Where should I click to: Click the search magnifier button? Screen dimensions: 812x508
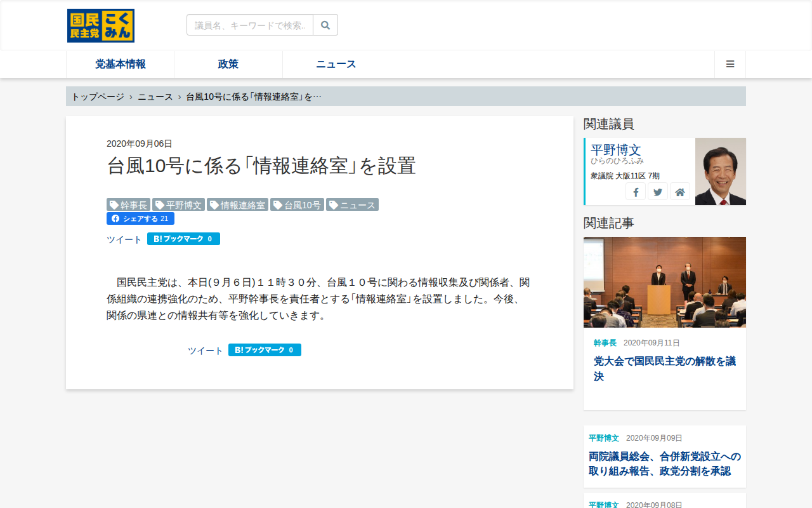(x=325, y=25)
